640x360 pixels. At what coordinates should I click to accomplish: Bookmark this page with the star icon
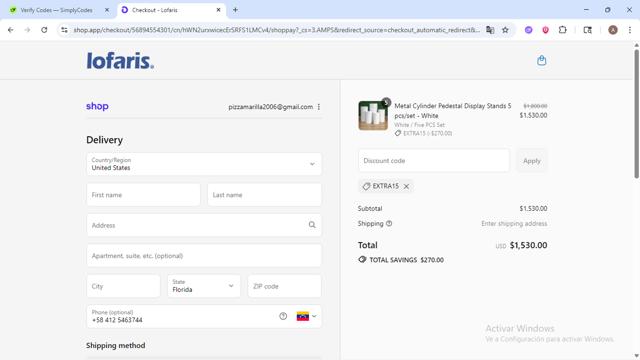(x=505, y=30)
